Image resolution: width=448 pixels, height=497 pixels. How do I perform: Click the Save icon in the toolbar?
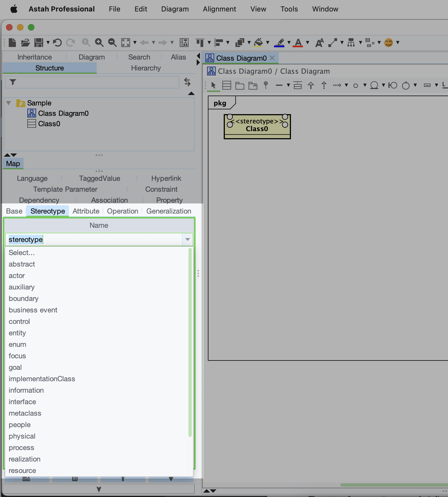coord(39,43)
